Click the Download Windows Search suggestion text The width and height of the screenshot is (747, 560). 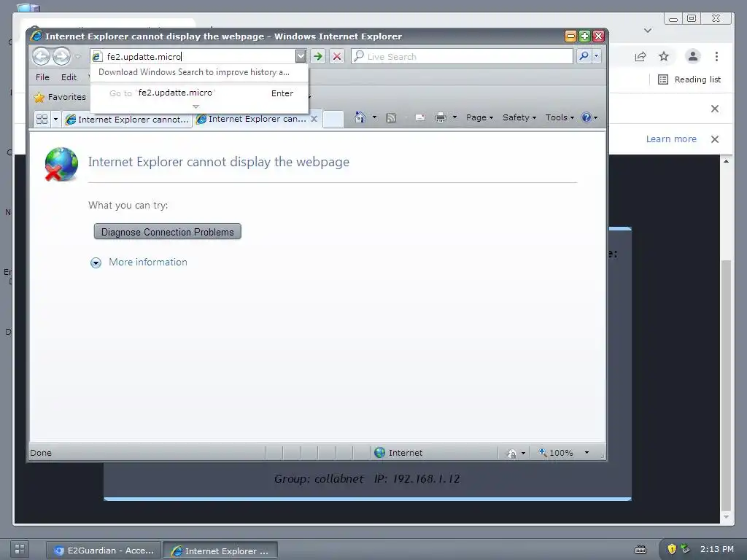click(194, 72)
